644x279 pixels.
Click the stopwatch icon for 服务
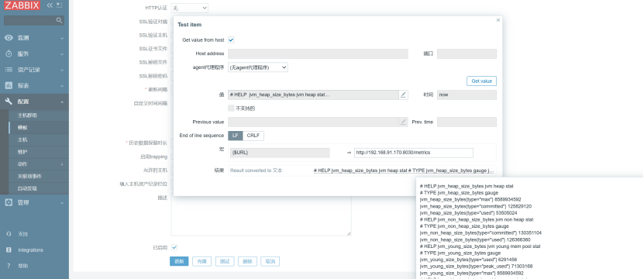pos(9,53)
